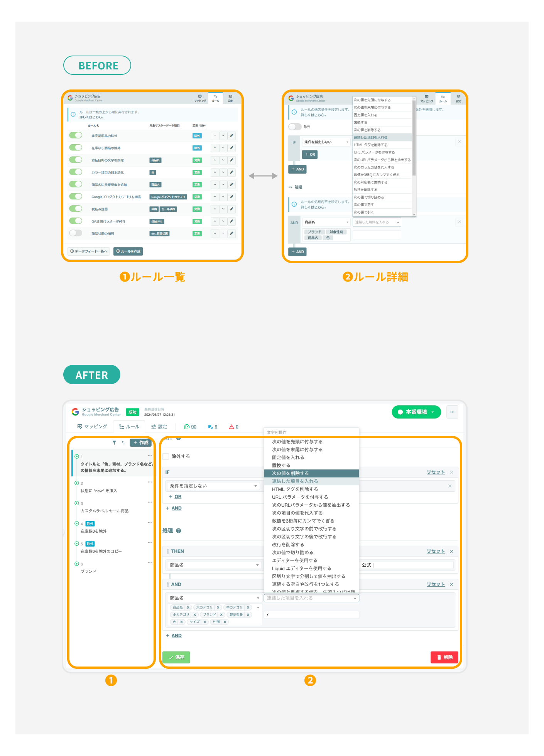The height and width of the screenshot is (756, 544).
Task: Enable the 商品状態の補完 rule switch
Action: (76, 233)
